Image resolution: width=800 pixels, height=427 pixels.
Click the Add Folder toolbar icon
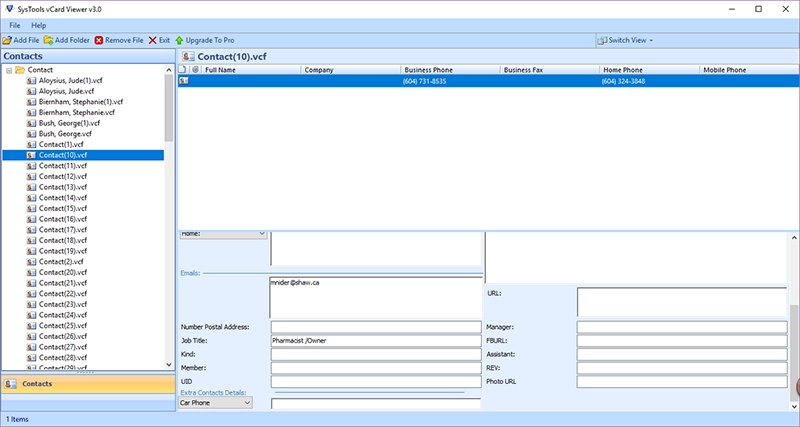(48, 40)
